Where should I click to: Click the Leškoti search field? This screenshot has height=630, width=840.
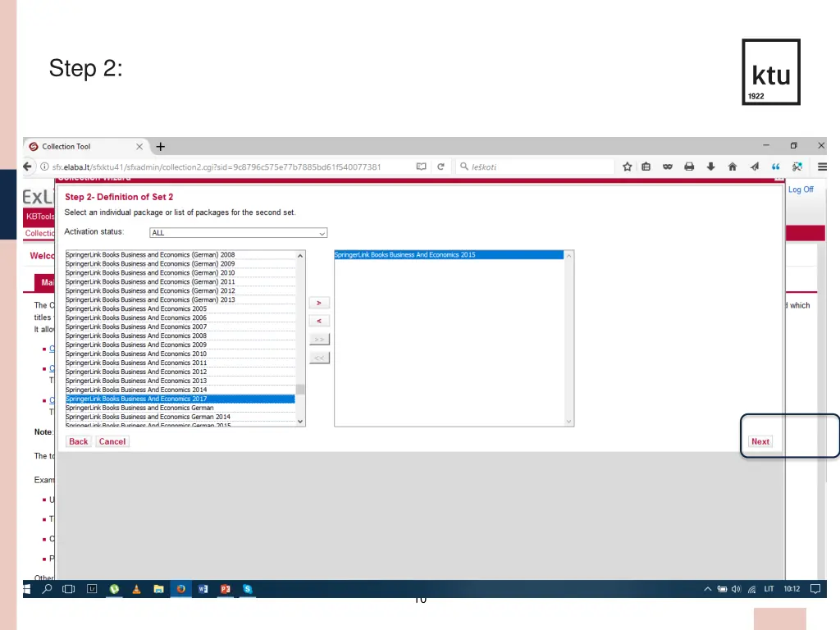[x=536, y=167]
